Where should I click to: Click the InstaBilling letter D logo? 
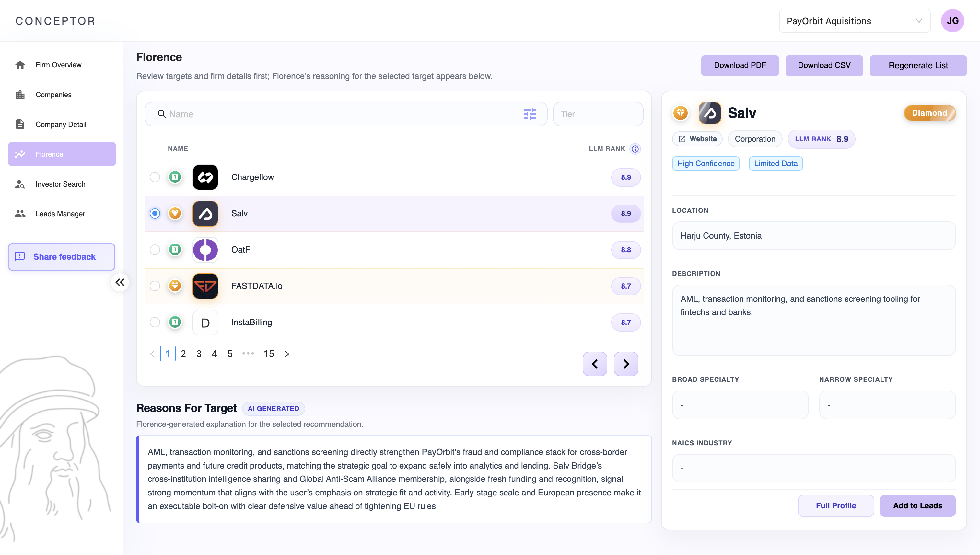click(205, 323)
